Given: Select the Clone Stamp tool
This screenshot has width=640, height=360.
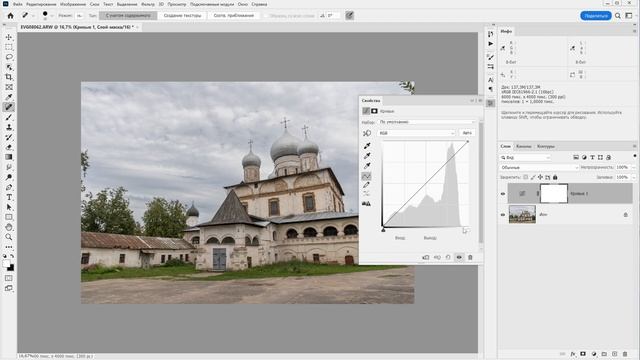Looking at the screenshot, I should pyautogui.click(x=9, y=127).
